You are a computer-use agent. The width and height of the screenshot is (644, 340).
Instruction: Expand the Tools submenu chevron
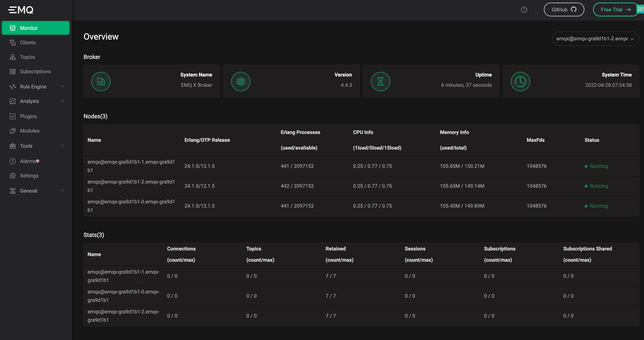coord(63,146)
